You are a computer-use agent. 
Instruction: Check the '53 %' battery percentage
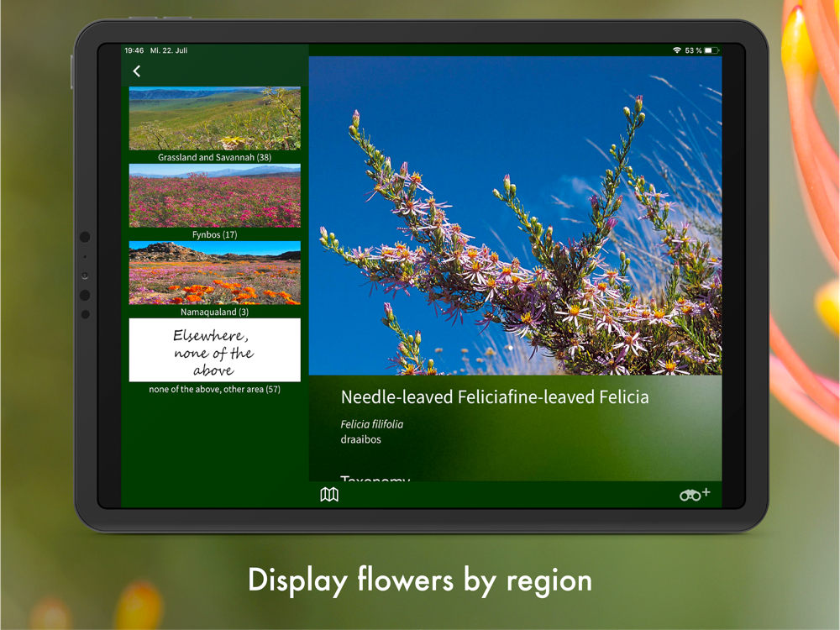[693, 50]
